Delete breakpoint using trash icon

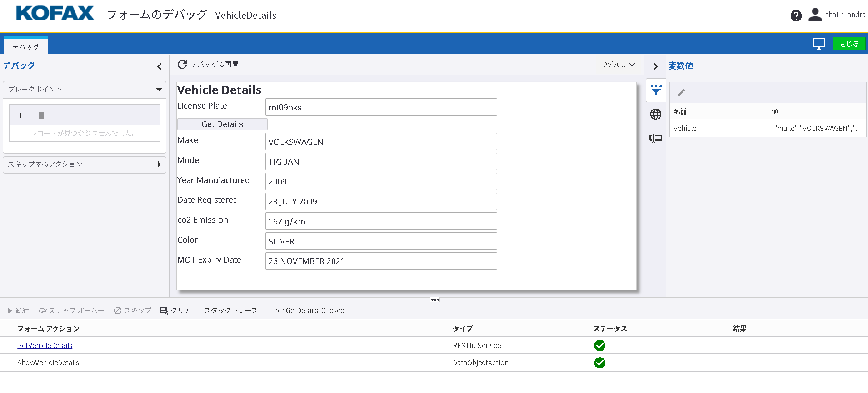pyautogui.click(x=41, y=115)
